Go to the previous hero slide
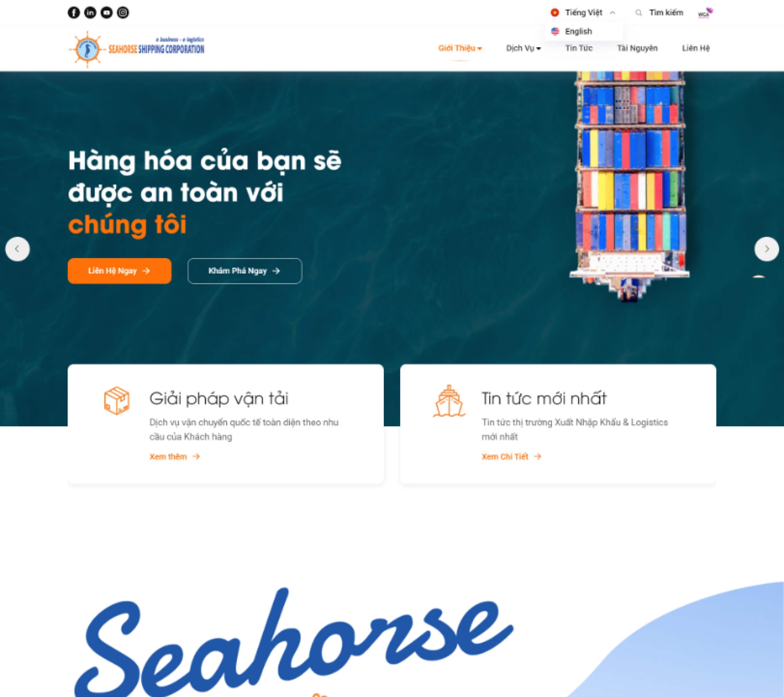Viewport: 784px width, 697px height. coord(17,249)
